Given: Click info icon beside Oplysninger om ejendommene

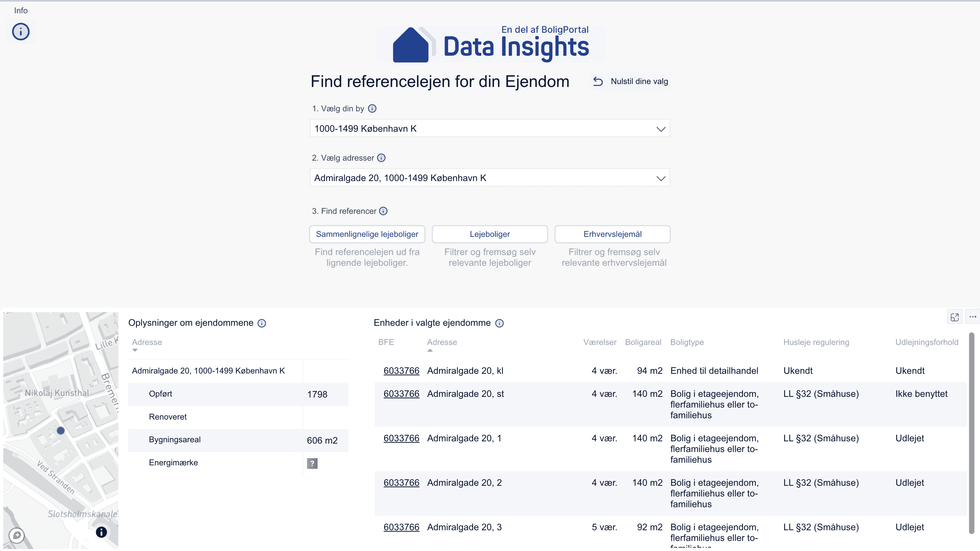Looking at the screenshot, I should tap(262, 323).
